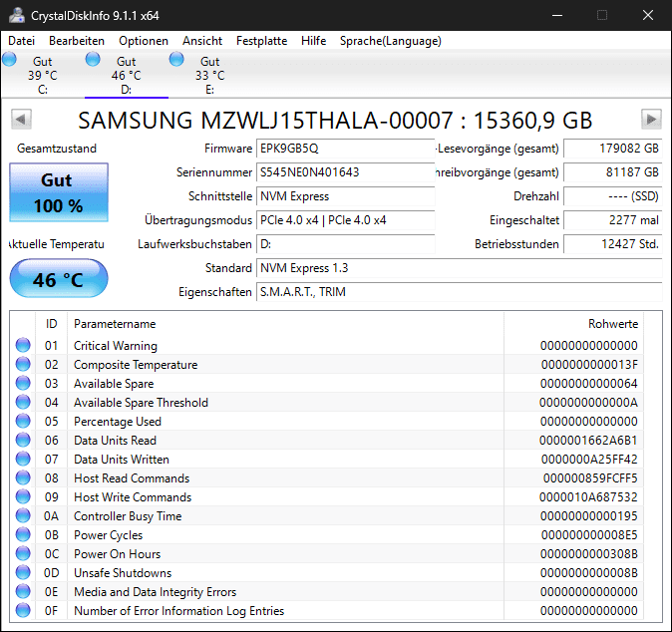The width and height of the screenshot is (672, 632).
Task: Click the Seriennummer field S545NE0N401643
Action: (345, 172)
